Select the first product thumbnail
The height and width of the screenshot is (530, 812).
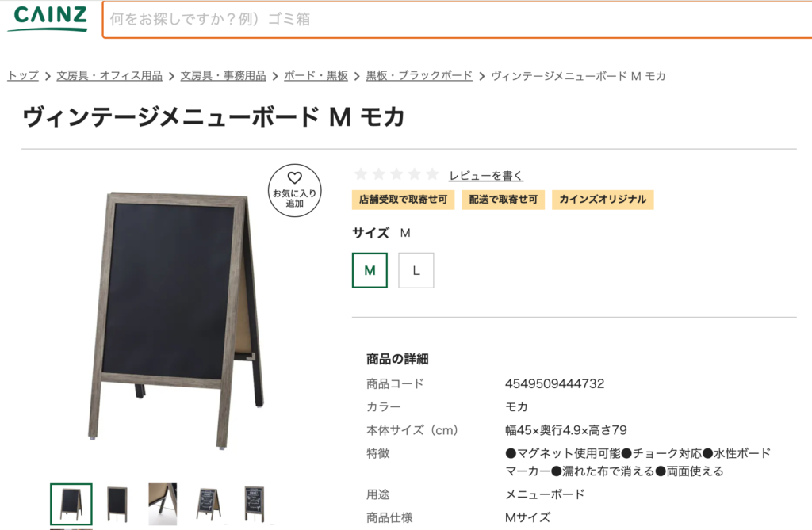click(71, 504)
